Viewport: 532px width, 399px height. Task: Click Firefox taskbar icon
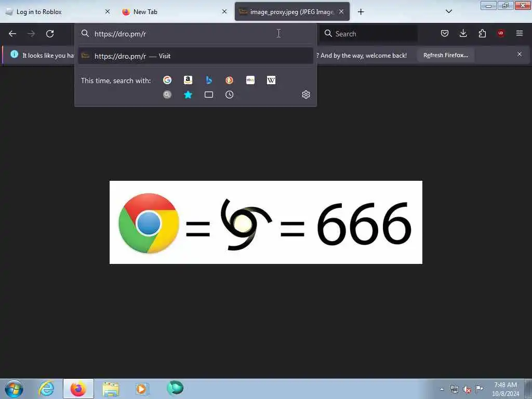coord(78,389)
